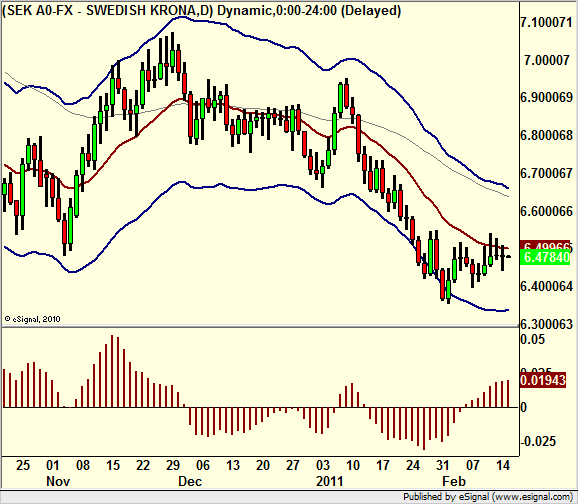
Task: Click the '07' date label above Feb
Action: (x=473, y=466)
